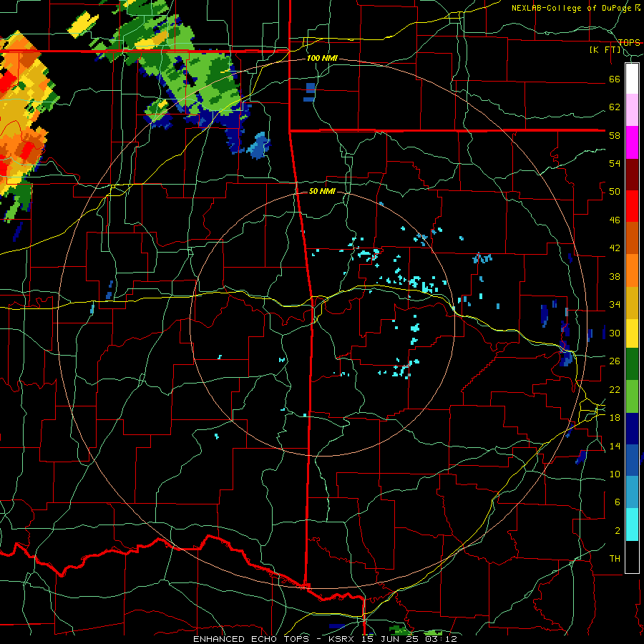Click the legend value '58'
Viewport: 644px width, 644px height.
pos(615,135)
